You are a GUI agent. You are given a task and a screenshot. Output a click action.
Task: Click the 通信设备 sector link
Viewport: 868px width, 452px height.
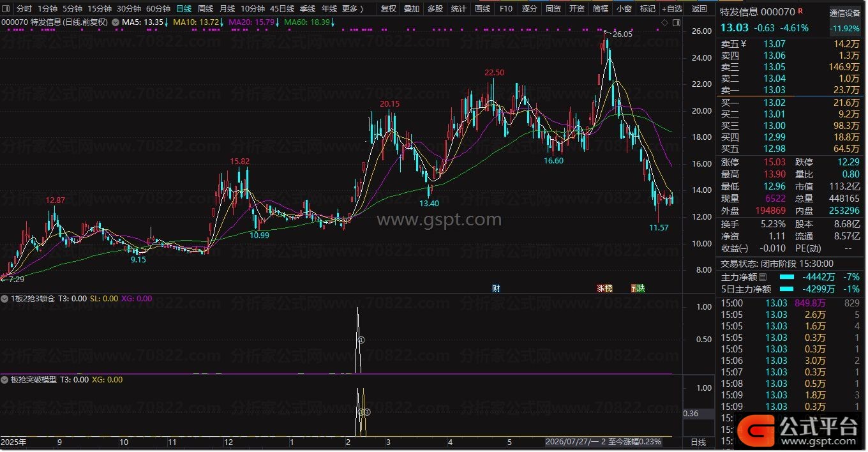[x=846, y=13]
